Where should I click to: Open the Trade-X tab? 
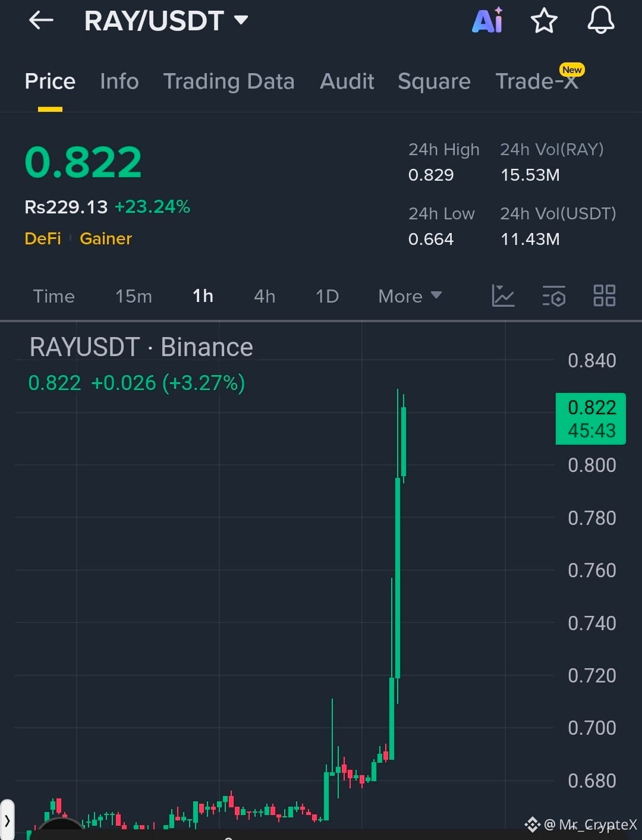tap(537, 81)
